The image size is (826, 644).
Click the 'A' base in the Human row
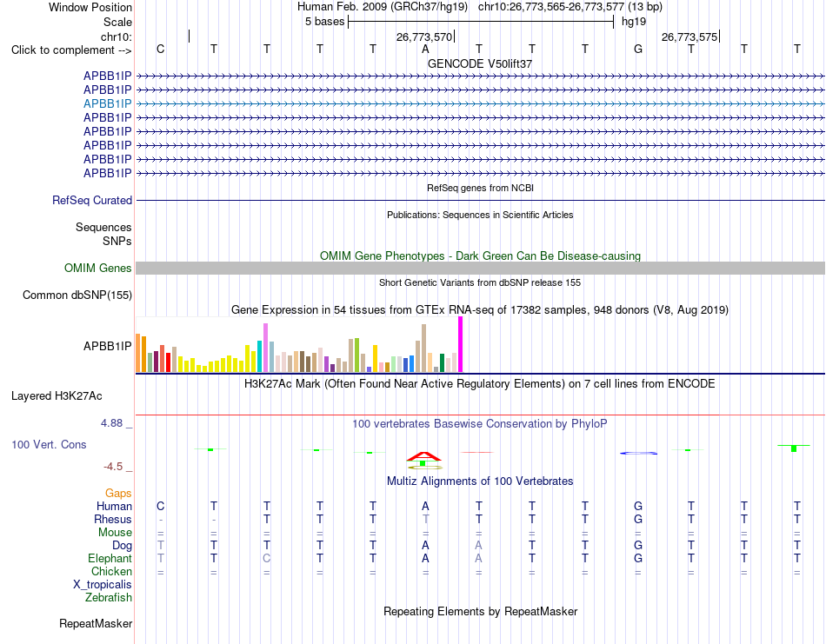coord(426,506)
